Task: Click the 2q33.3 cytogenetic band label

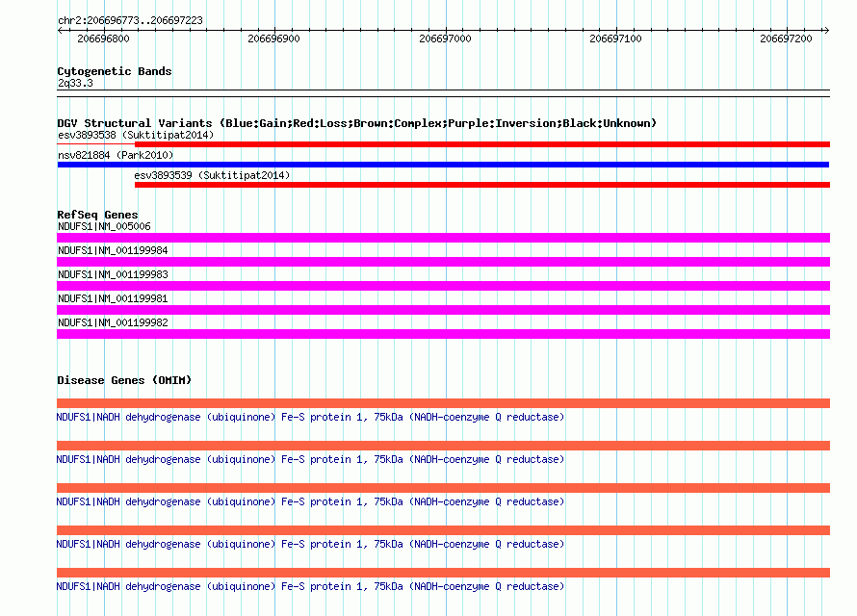Action: [75, 84]
